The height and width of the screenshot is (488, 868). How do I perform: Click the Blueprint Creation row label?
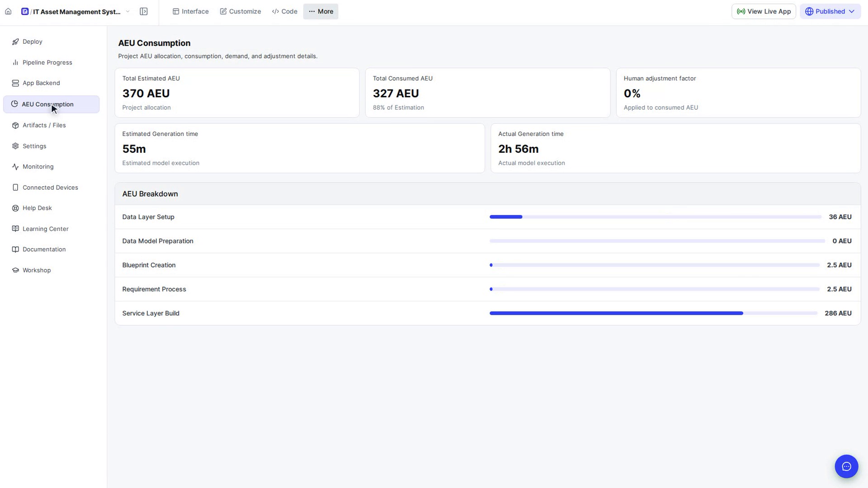click(149, 265)
